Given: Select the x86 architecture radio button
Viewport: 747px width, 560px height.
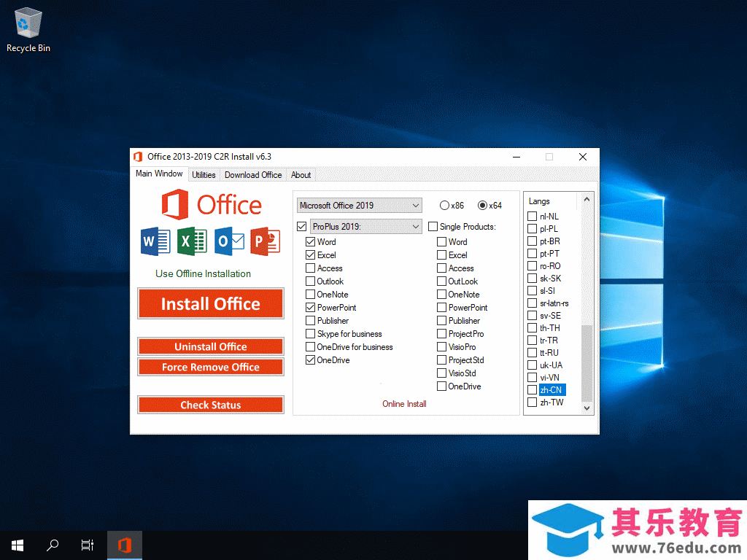Looking at the screenshot, I should pos(444,205).
